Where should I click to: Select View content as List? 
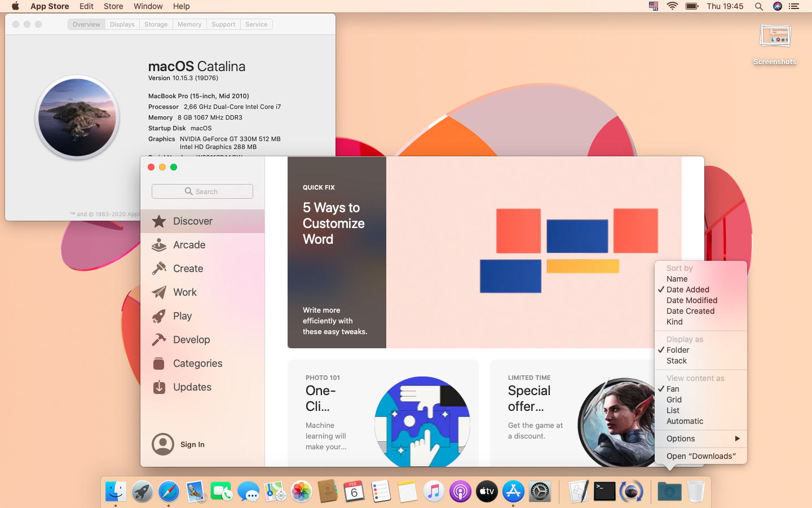[701, 410]
